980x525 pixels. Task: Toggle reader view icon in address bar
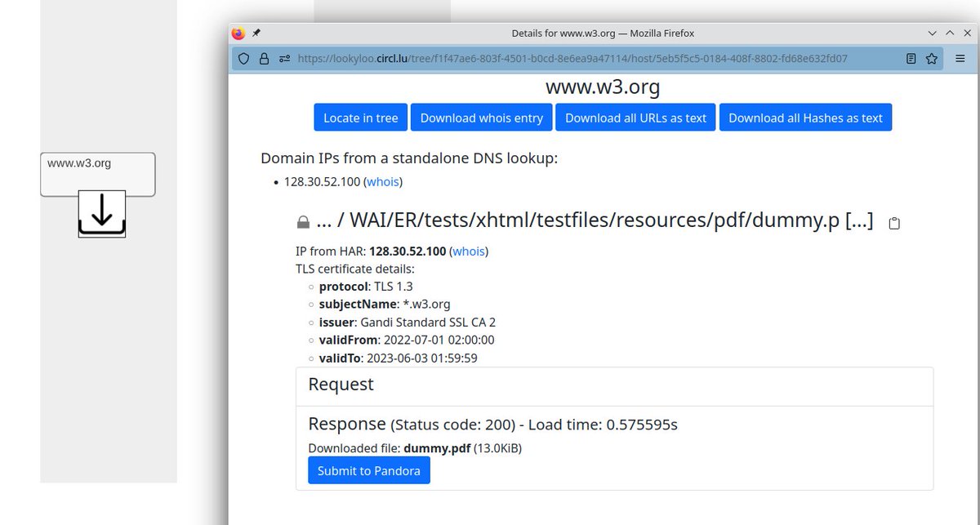coord(911,59)
